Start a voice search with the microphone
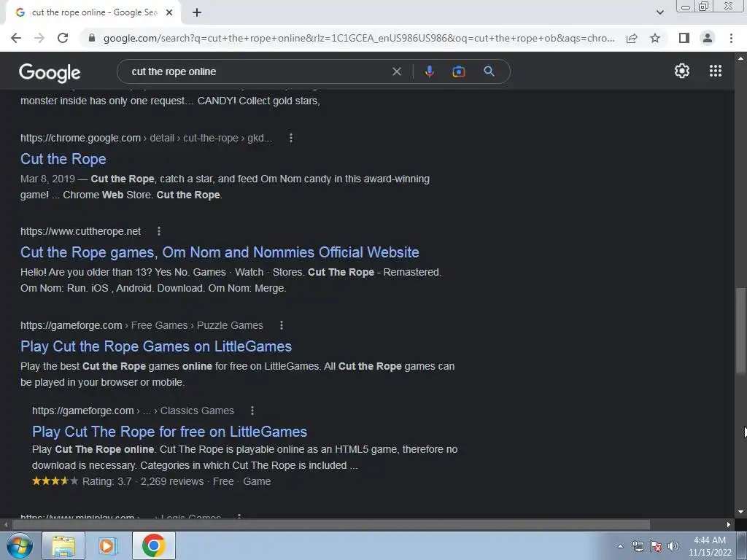Image resolution: width=747 pixels, height=560 pixels. pyautogui.click(x=429, y=71)
